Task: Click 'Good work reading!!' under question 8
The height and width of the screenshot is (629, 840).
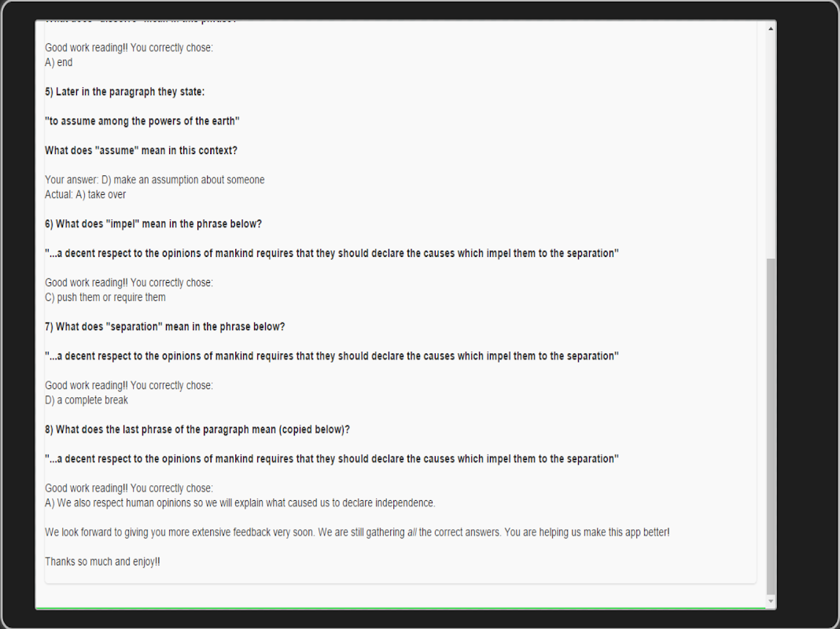Action: [86, 488]
